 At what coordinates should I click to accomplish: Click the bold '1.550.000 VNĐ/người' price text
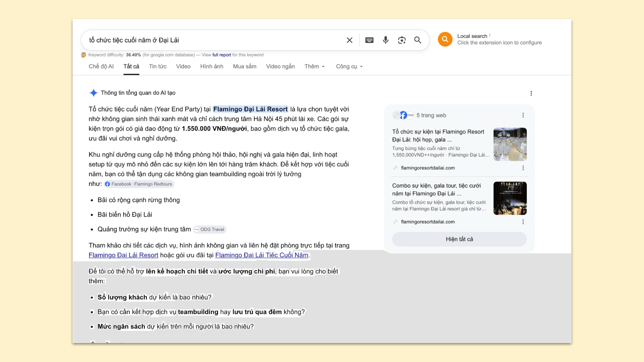(214, 128)
